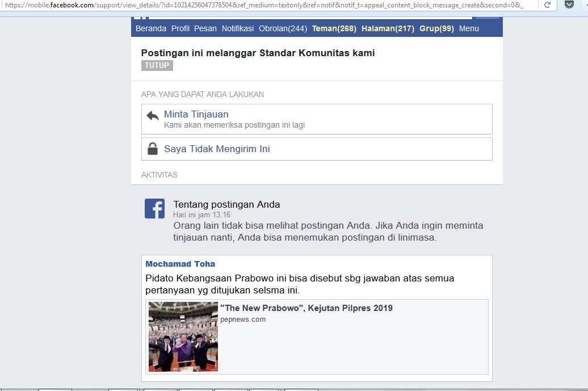Click the "TUTUP" button

tap(157, 65)
